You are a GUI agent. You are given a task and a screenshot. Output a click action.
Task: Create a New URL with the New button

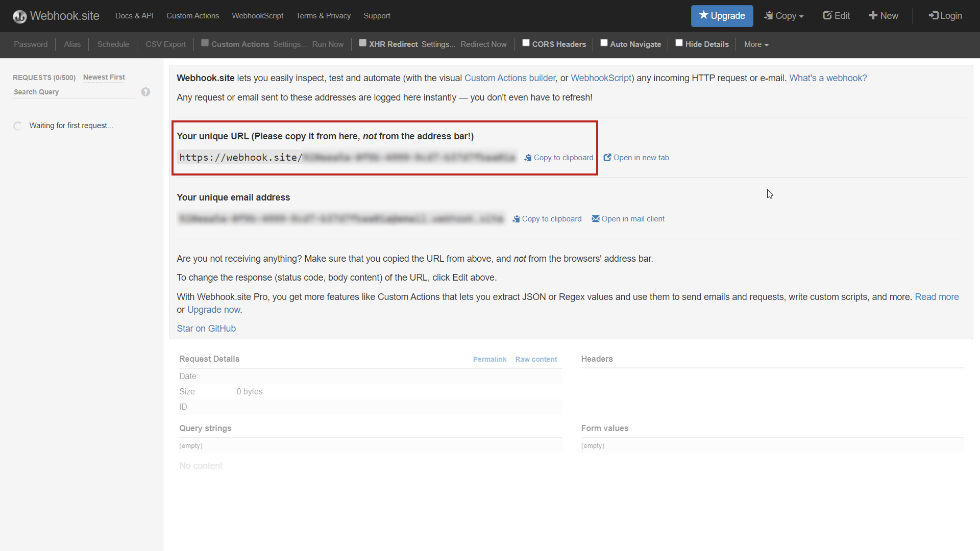(883, 16)
